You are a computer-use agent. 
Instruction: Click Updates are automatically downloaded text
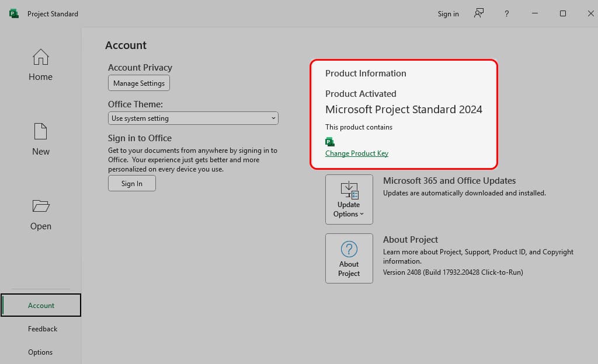(x=464, y=193)
